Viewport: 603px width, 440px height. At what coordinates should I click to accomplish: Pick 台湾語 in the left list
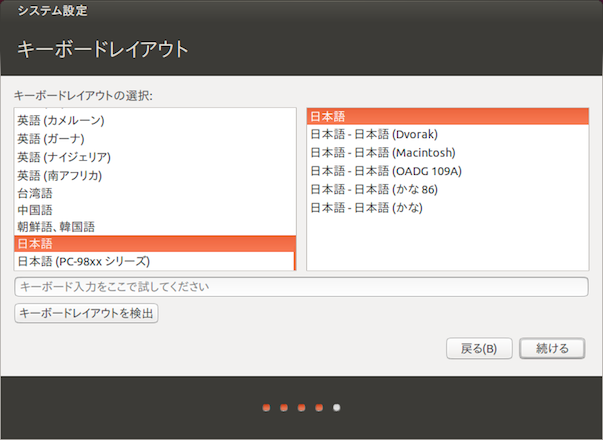35,192
